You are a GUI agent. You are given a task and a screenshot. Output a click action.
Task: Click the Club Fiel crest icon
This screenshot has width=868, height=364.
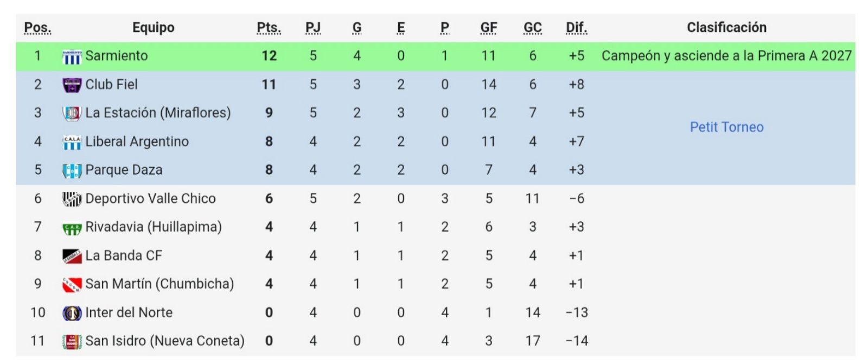(72, 85)
